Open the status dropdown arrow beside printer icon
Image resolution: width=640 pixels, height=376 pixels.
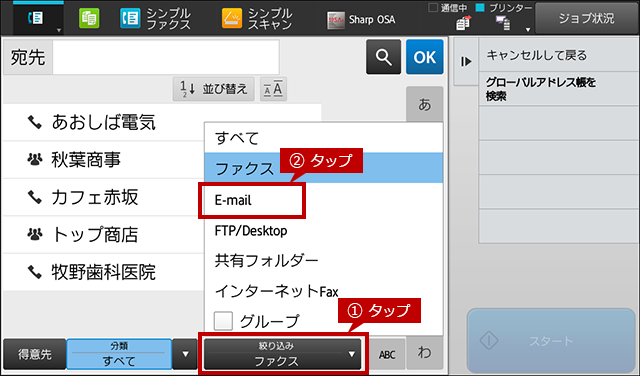pyautogui.click(x=528, y=29)
